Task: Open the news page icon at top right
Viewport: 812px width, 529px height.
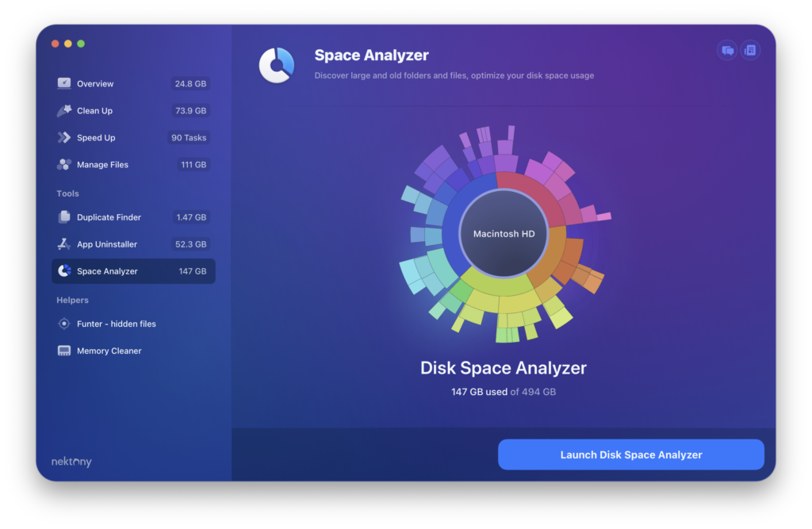Action: tap(750, 50)
